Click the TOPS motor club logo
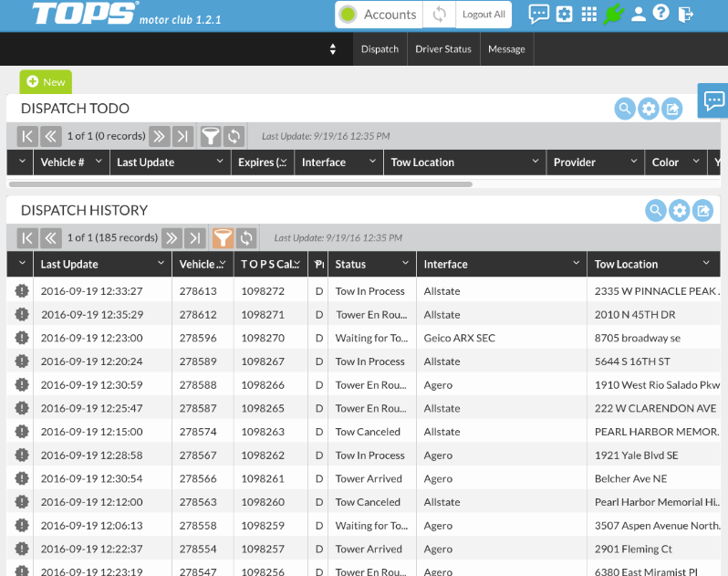This screenshot has height=576, width=728. (126, 14)
